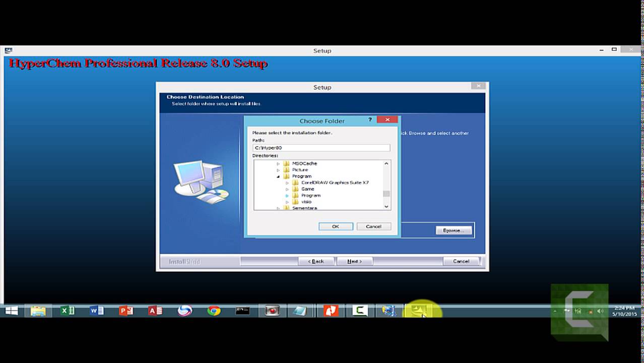
Task: Close the inner Setup wizard window
Action: coord(478,86)
